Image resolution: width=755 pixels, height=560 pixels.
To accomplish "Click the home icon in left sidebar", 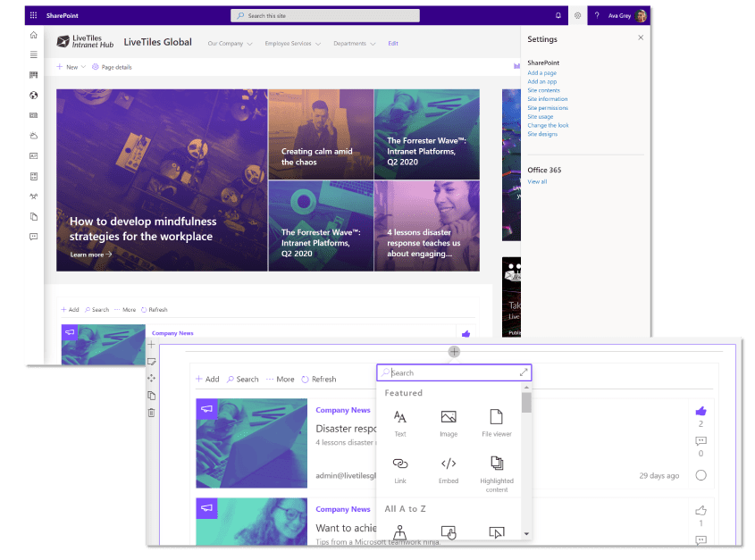I will [34, 35].
